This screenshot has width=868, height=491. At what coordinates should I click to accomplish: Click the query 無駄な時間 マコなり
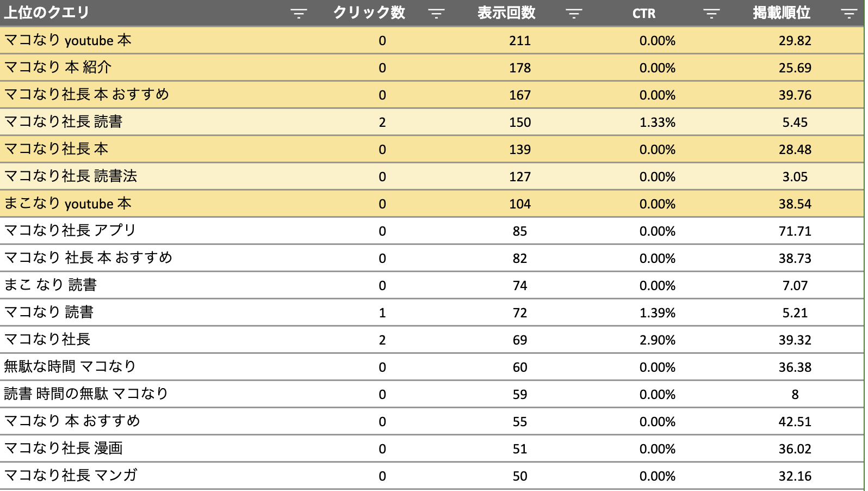(x=70, y=366)
